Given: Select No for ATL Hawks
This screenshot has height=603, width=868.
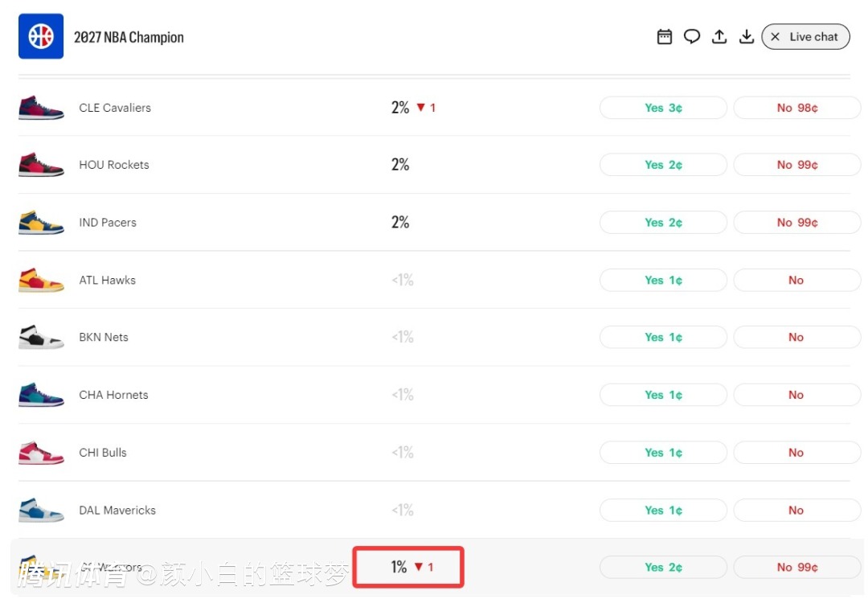Looking at the screenshot, I should 797,280.
